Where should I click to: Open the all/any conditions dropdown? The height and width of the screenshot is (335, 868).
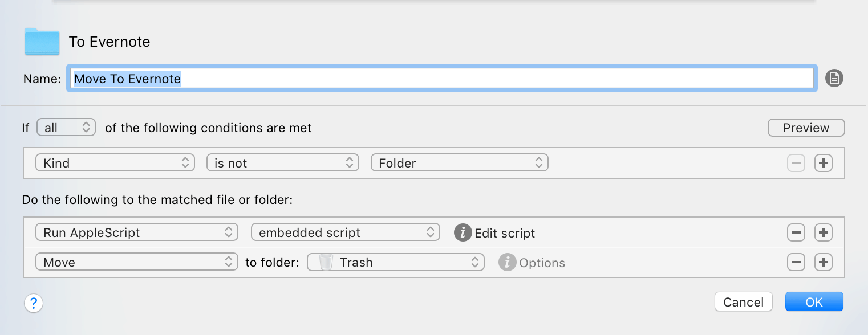pyautogui.click(x=66, y=128)
